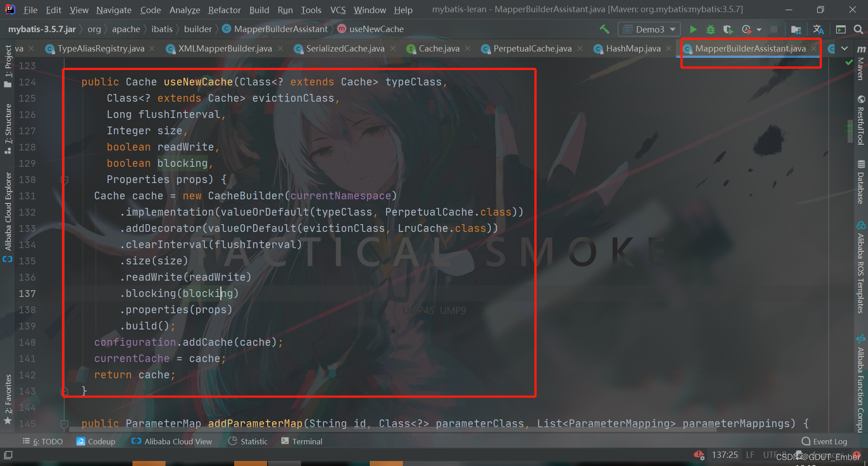Screen dimensions: 868x466
Task: Open the VCS menu
Action: 338,10
